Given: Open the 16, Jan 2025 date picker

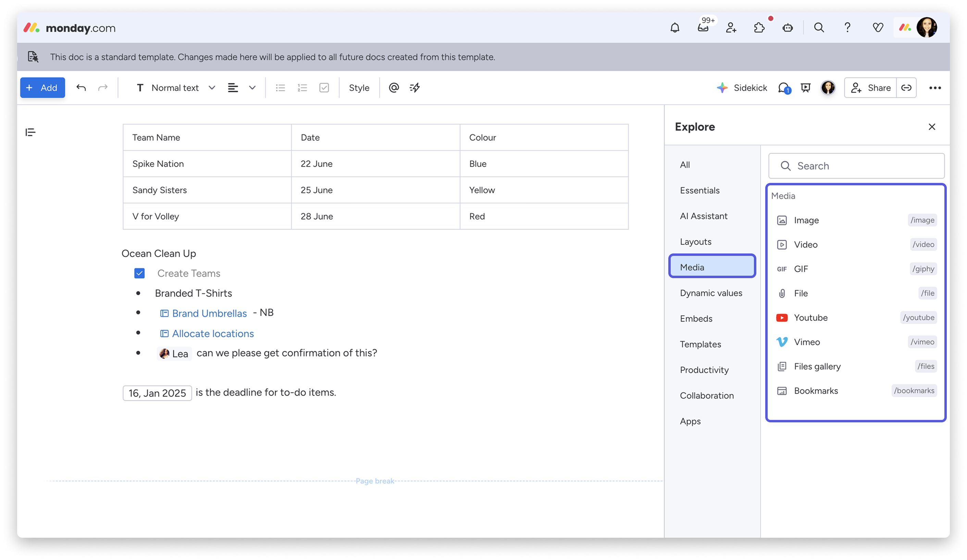Looking at the screenshot, I should (x=157, y=393).
